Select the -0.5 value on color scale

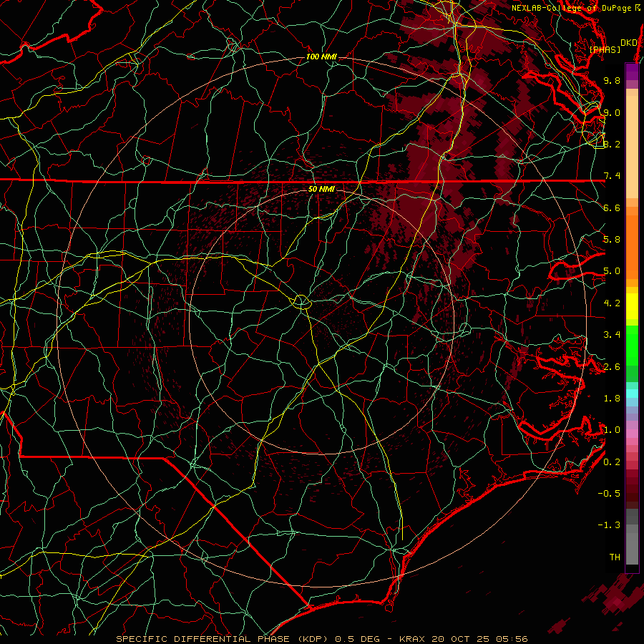click(609, 494)
